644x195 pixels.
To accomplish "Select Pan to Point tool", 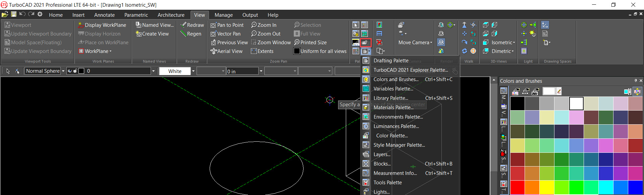I will (x=227, y=25).
